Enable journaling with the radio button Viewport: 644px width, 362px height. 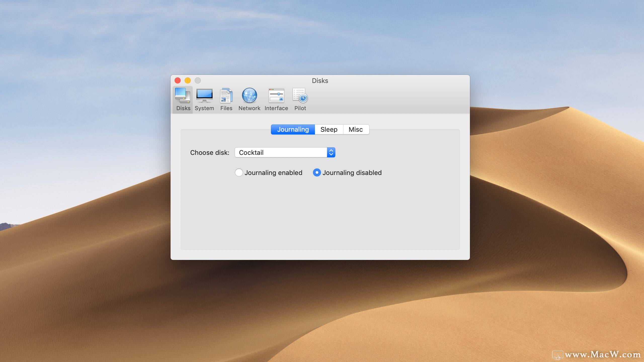[239, 172]
